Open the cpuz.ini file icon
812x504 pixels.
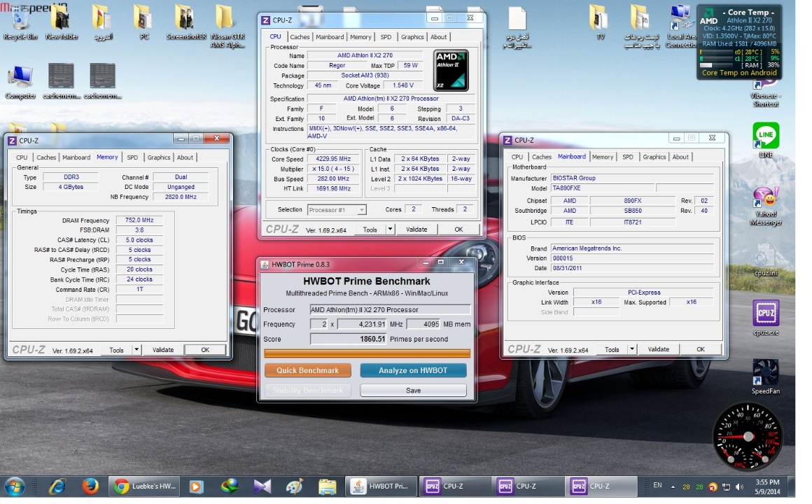[765, 259]
